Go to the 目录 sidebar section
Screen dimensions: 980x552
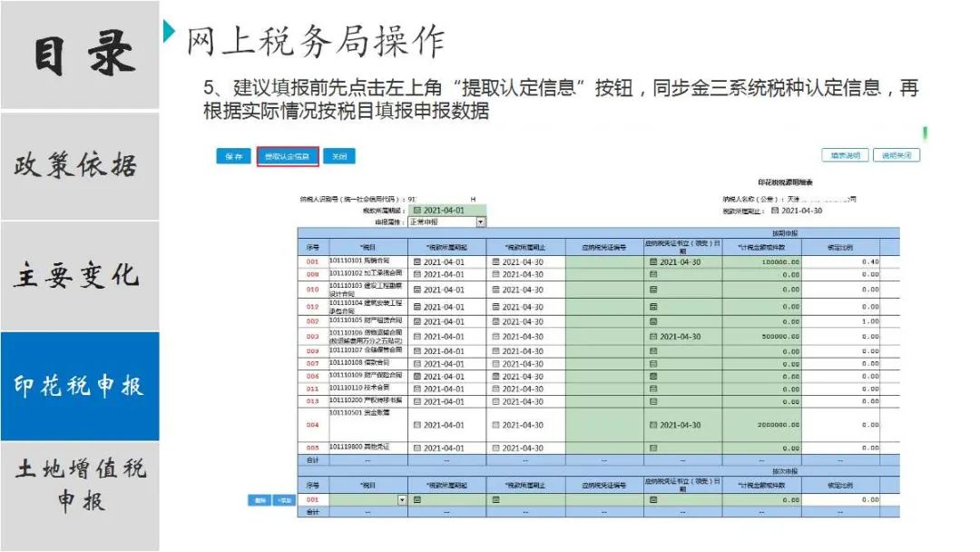coord(80,55)
